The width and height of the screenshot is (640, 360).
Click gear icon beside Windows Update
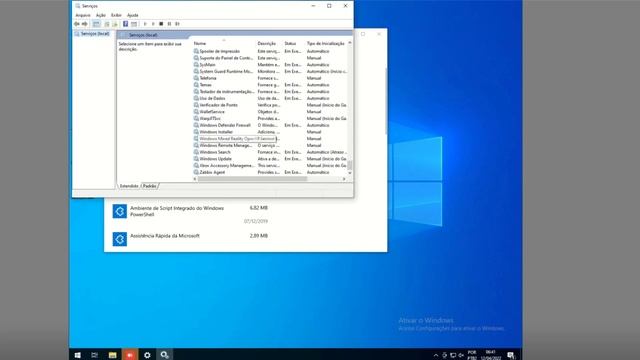pos(196,159)
